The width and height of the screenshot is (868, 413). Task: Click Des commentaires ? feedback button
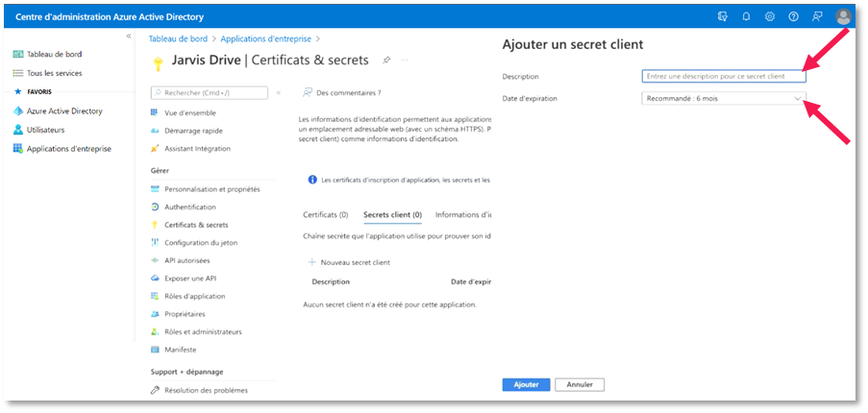point(341,93)
